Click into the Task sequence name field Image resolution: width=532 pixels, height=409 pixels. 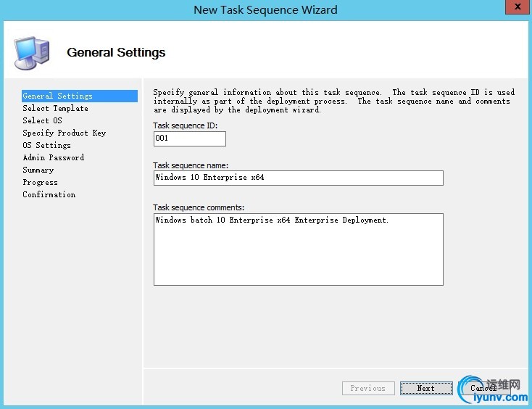click(x=298, y=178)
